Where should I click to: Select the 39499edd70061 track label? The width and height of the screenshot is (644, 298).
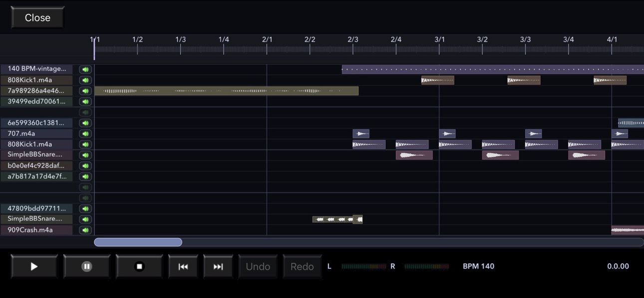click(x=36, y=101)
